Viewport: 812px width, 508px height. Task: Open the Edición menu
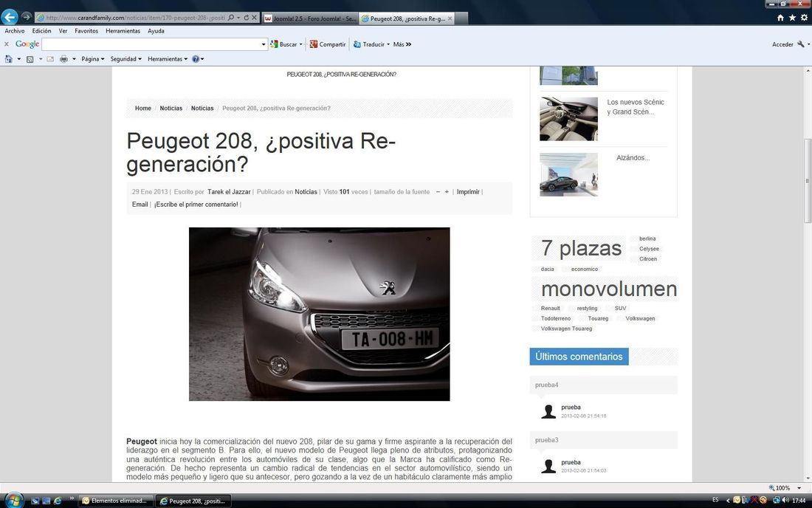click(x=41, y=31)
